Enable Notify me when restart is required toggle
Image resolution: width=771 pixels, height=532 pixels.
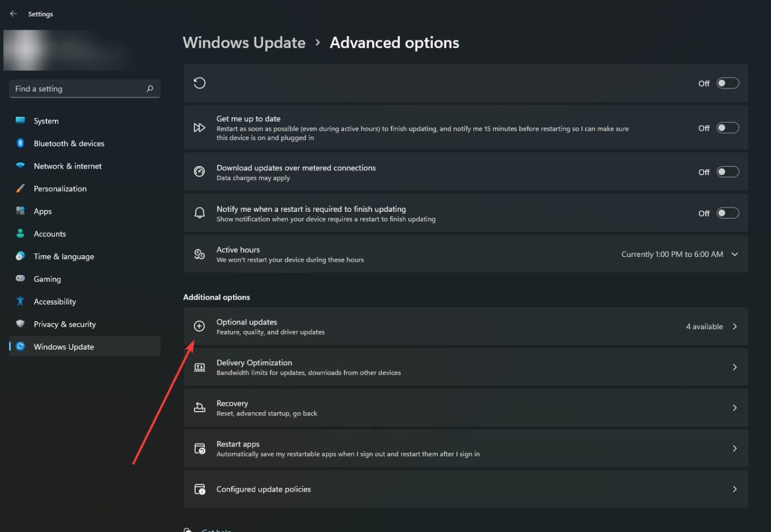point(728,213)
